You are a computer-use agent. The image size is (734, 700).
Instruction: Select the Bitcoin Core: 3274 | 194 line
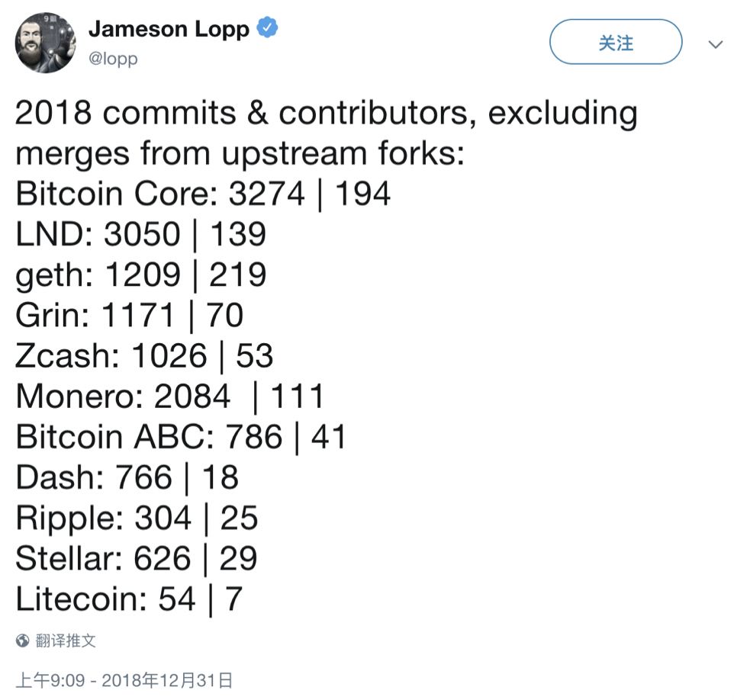tap(203, 194)
